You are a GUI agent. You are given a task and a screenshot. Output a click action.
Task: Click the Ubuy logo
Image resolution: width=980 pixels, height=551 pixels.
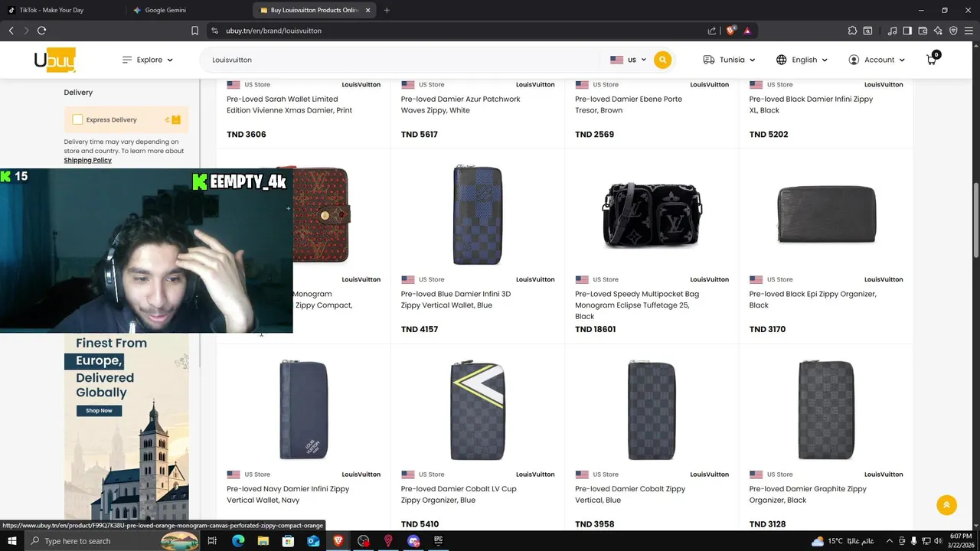tap(54, 60)
